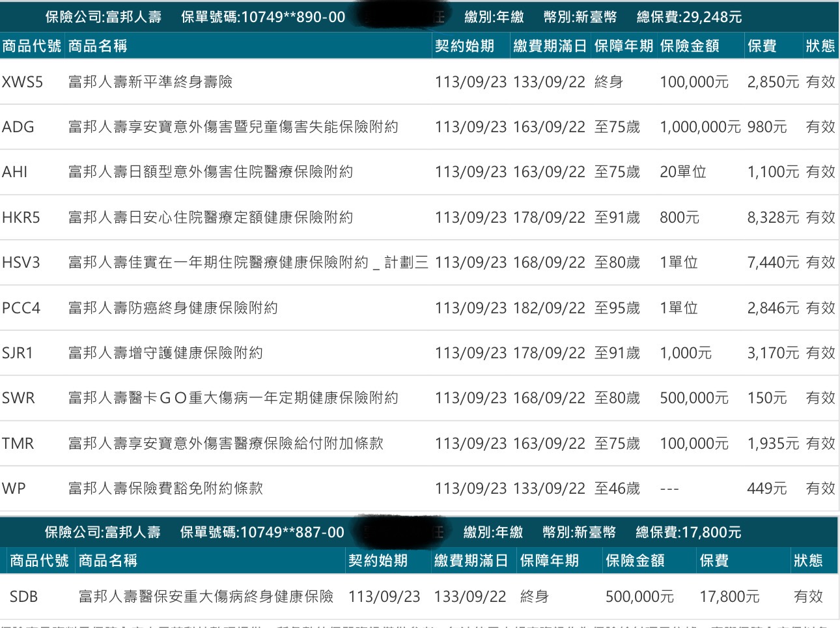840x628 pixels.
Task: Select the 富邦人壽新平準終身壽險 product name
Action: tap(150, 82)
